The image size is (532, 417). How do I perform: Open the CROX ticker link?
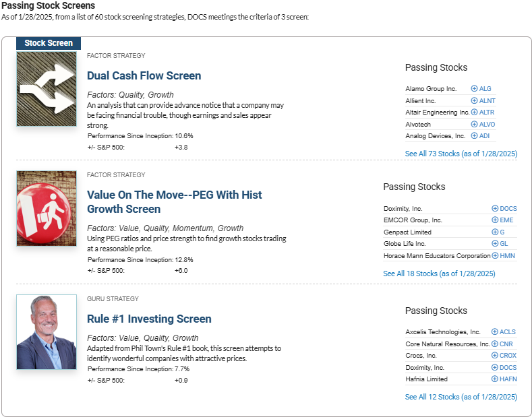pos(508,356)
